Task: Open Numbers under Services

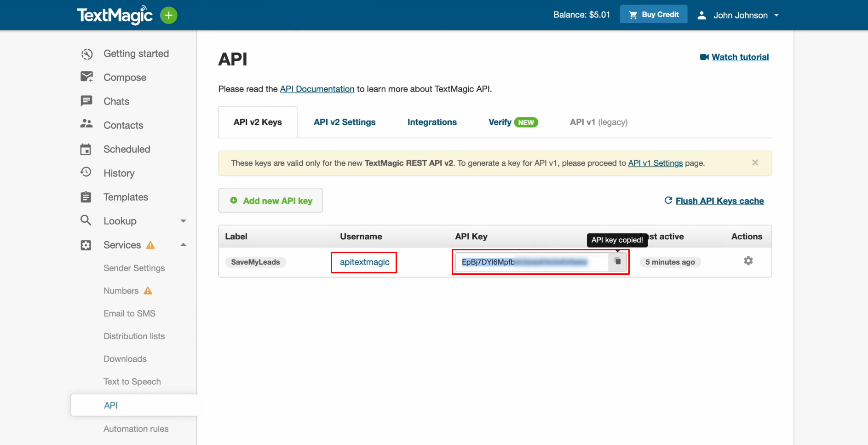Action: tap(121, 291)
